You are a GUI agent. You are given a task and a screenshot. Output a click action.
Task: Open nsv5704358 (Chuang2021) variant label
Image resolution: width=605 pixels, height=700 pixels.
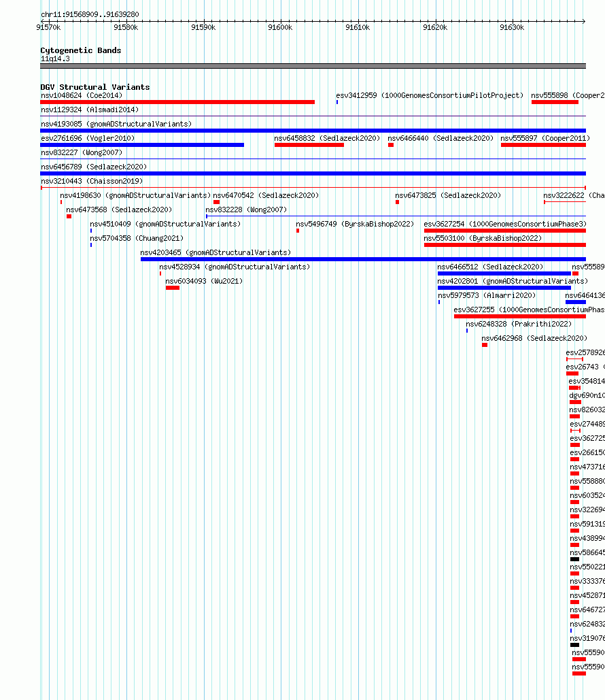[137, 238]
